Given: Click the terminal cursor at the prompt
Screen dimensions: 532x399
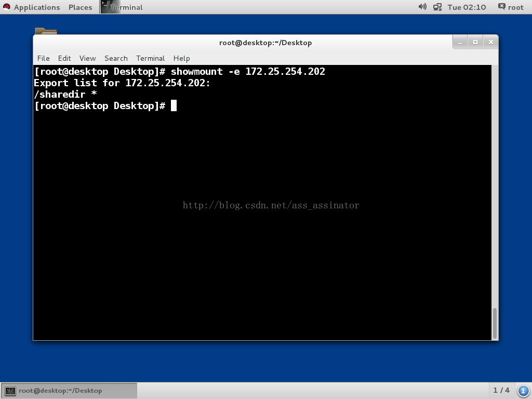Looking at the screenshot, I should point(174,106).
